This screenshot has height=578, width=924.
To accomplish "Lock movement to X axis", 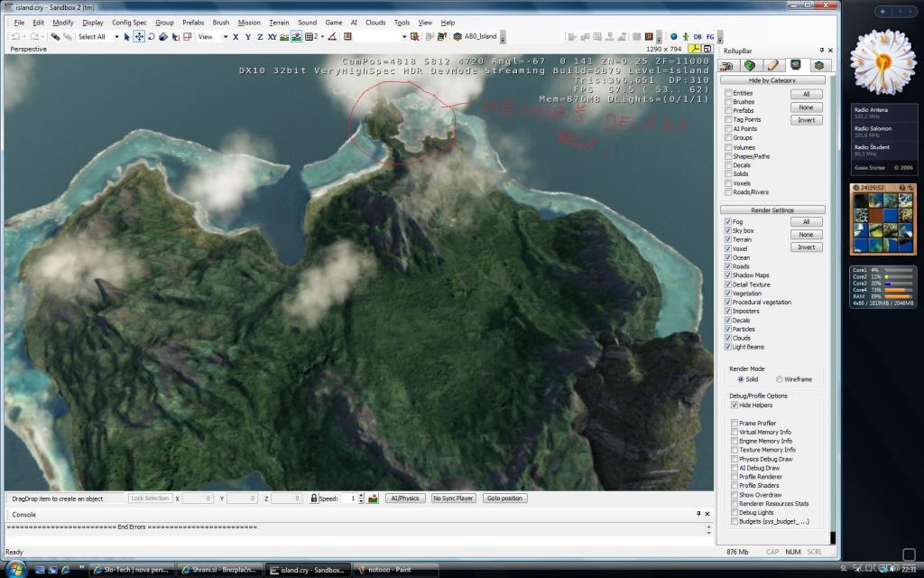I will [236, 36].
